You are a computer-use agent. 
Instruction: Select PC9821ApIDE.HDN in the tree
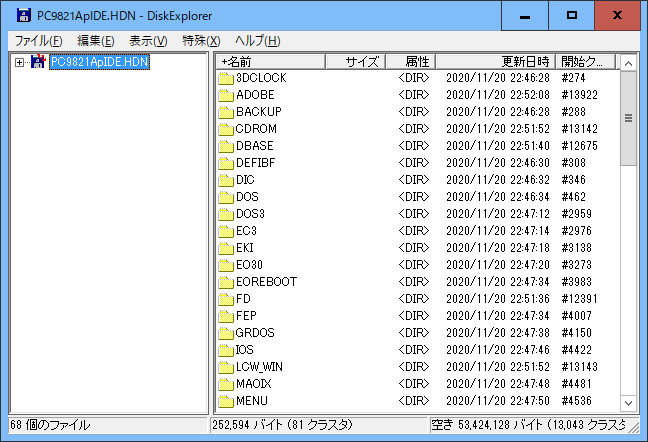(x=99, y=62)
